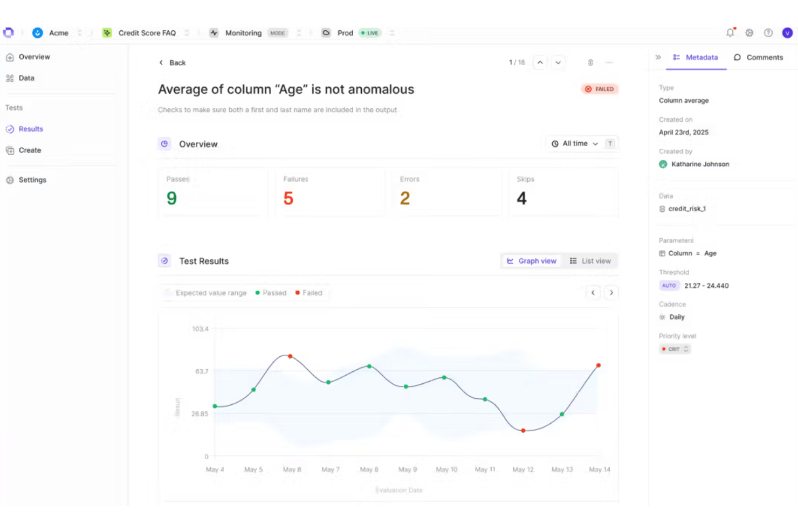The height and width of the screenshot is (532, 798).
Task: Go to next test with down chevron
Action: point(558,63)
